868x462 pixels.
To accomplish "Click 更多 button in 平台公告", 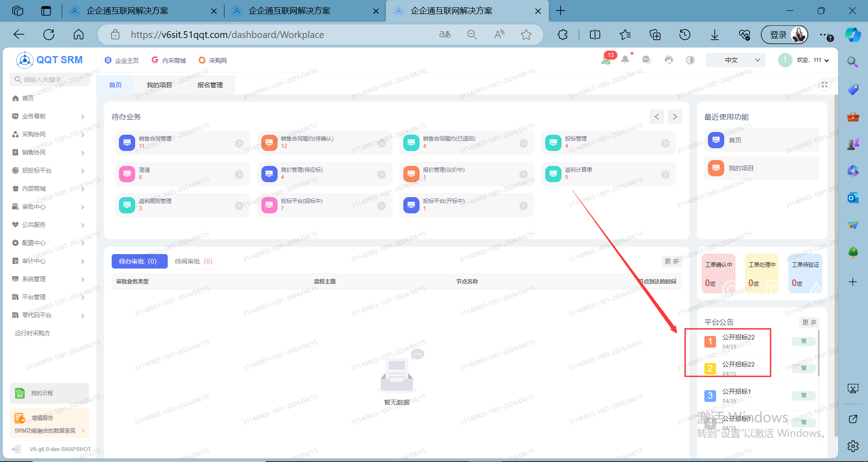I will click(809, 322).
